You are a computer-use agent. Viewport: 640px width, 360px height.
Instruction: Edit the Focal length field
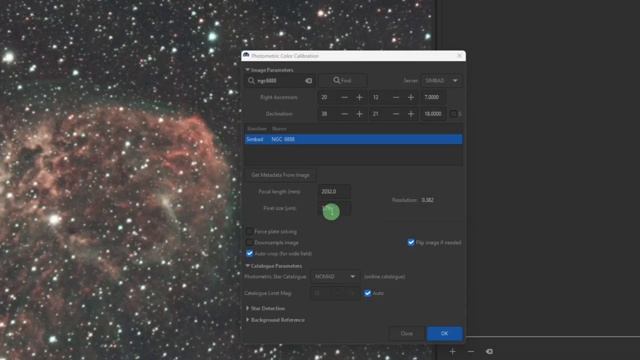pyautogui.click(x=334, y=191)
